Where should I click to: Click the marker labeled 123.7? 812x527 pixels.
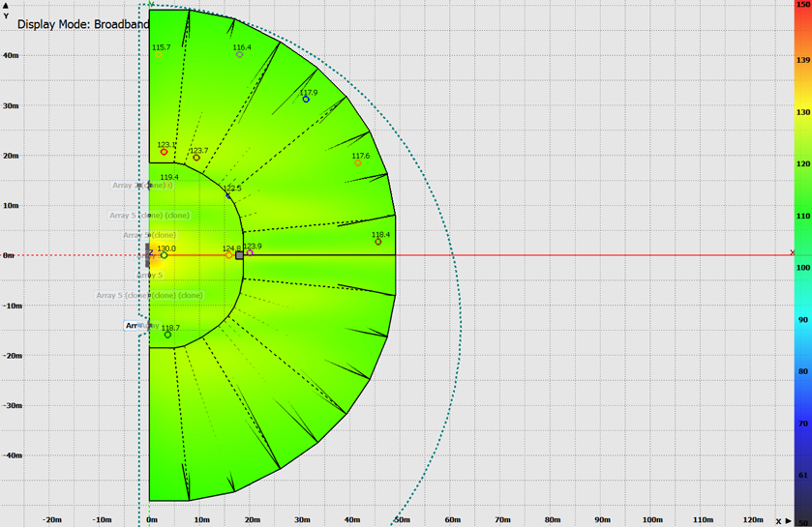tap(195, 158)
